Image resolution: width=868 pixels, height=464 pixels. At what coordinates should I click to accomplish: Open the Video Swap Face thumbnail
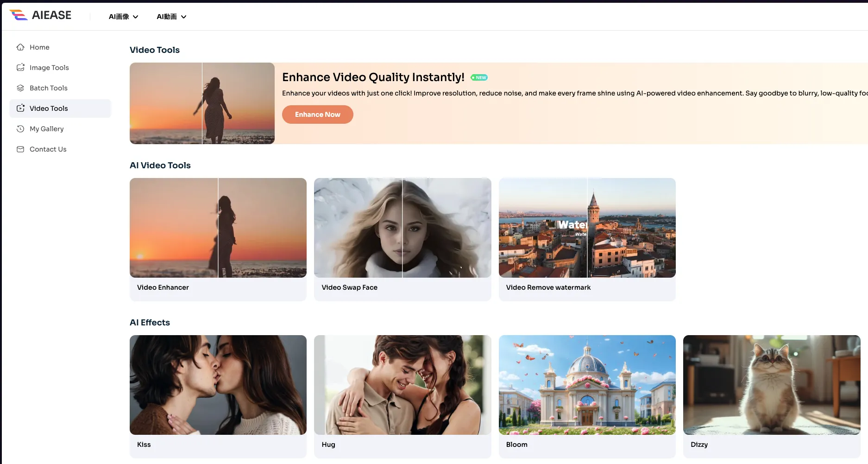[402, 228]
